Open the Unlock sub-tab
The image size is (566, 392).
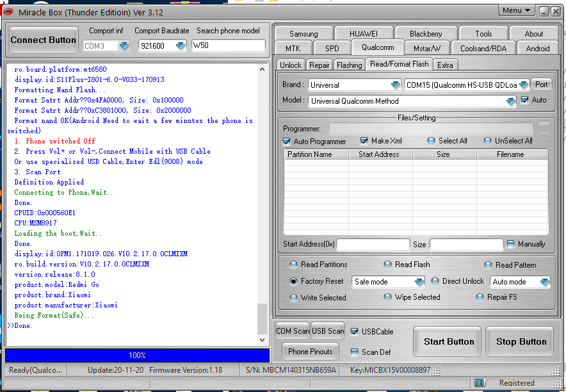click(x=291, y=65)
